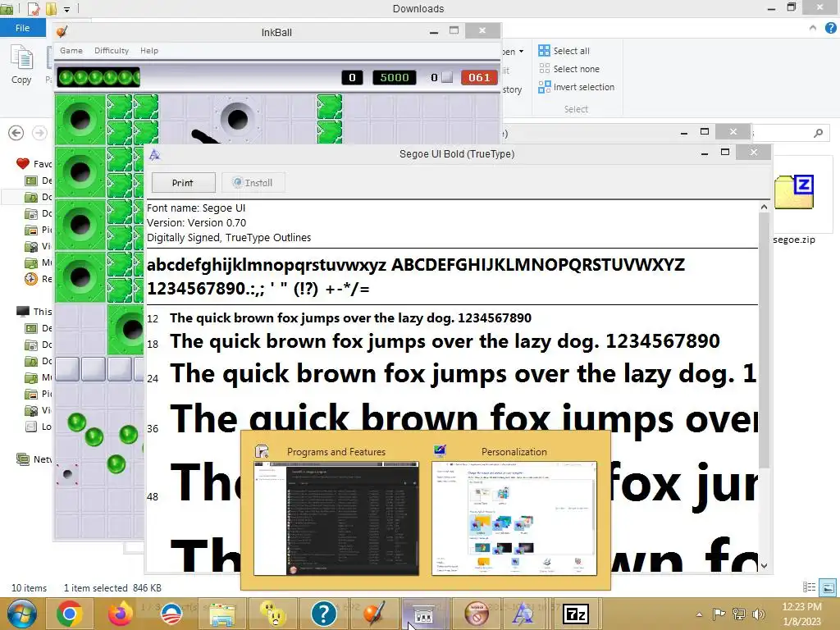The height and width of the screenshot is (630, 840).
Task: Click the gray hole in InkBall board
Action: click(x=237, y=119)
